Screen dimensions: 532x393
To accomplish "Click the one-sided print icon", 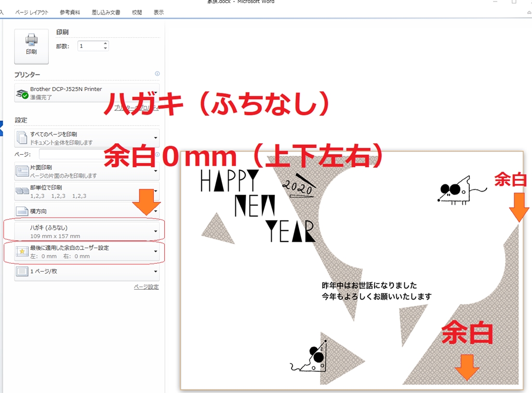I will click(22, 171).
